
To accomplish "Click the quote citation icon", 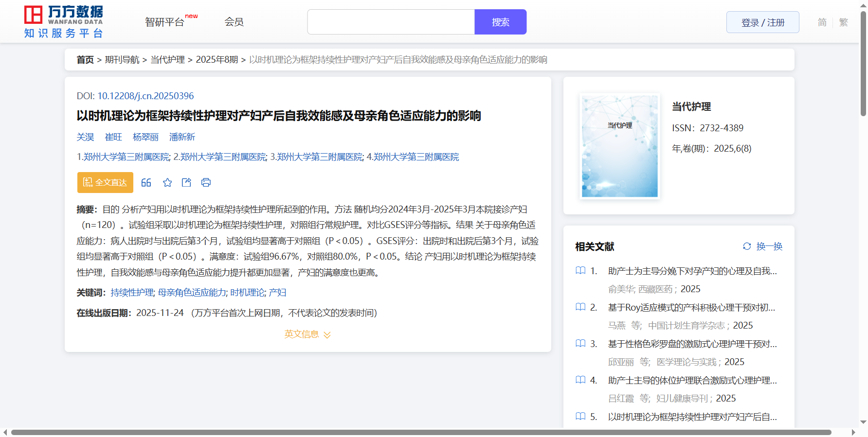I will point(146,182).
